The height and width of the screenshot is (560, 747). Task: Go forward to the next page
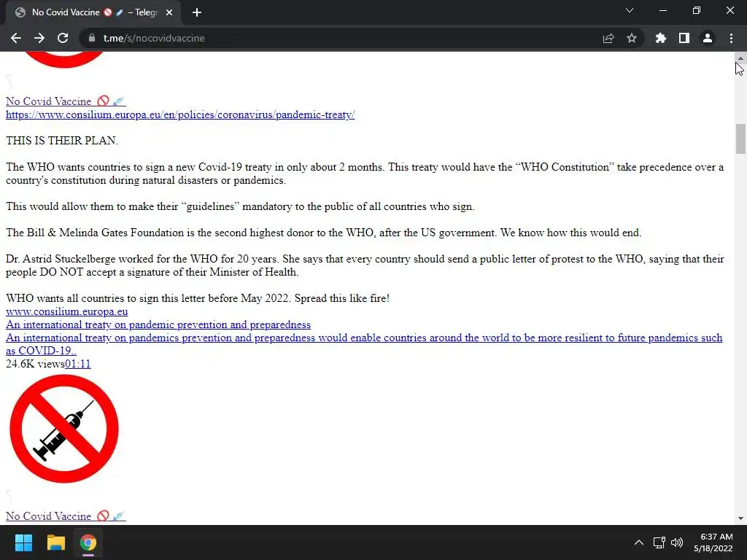(39, 38)
